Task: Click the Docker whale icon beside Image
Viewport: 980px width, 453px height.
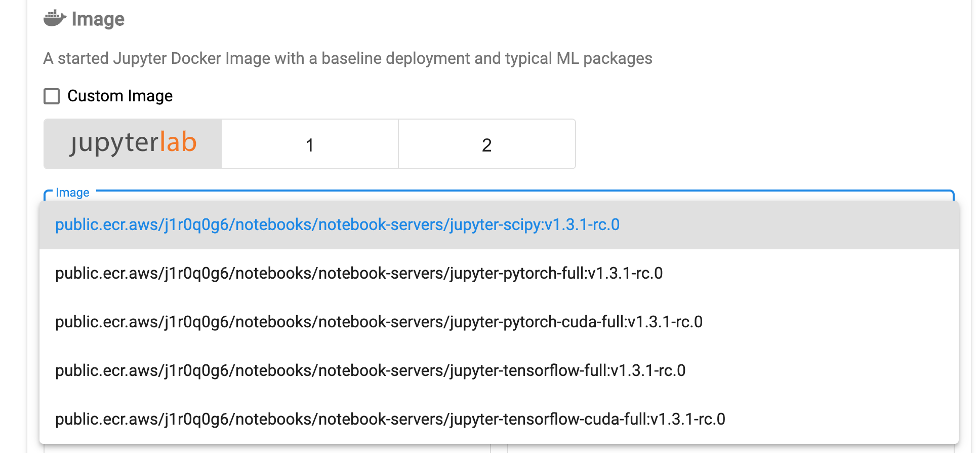Action: pos(55,19)
